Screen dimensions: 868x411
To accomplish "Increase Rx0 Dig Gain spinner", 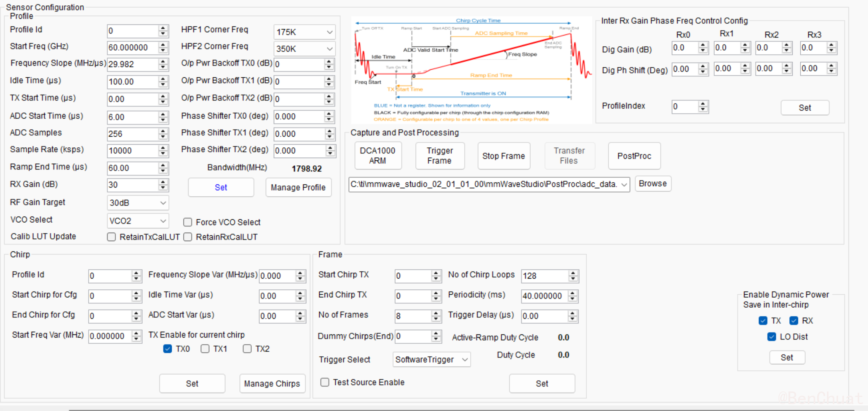I will 703,45.
